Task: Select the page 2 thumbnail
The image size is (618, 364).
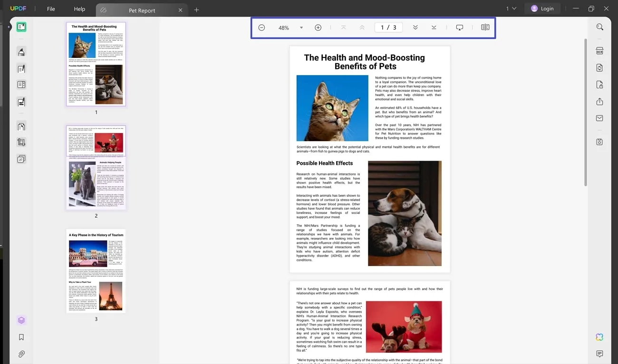Action: [x=96, y=168]
